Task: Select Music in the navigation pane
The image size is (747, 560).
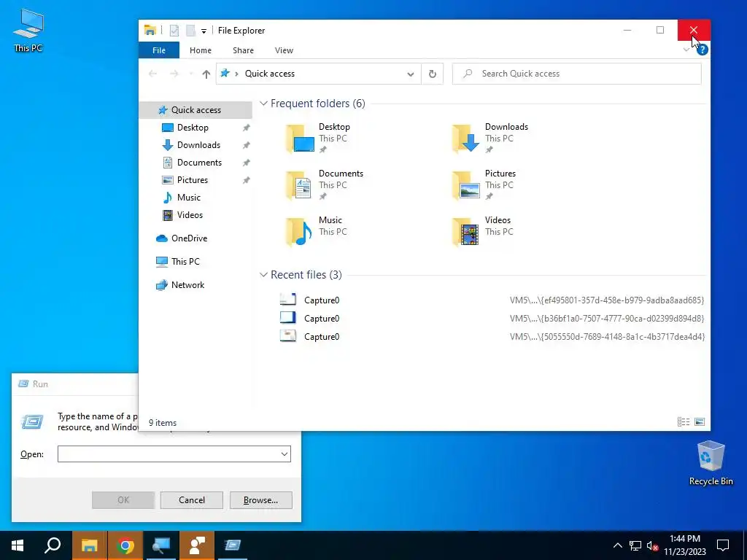Action: point(189,198)
